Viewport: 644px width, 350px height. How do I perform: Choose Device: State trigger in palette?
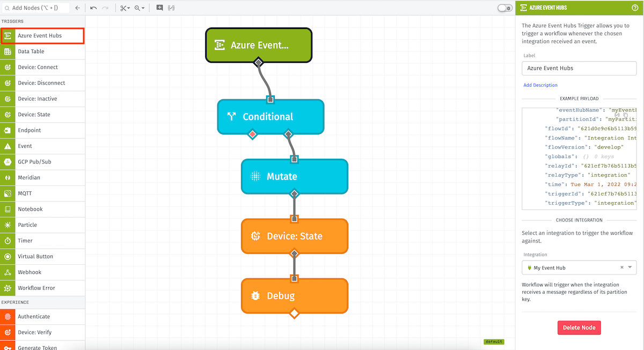(42, 115)
